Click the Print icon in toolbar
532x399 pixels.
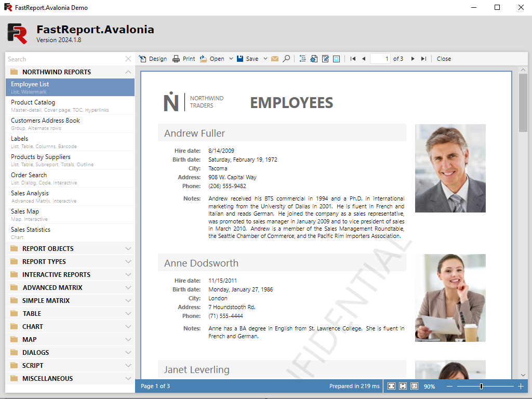pos(183,59)
